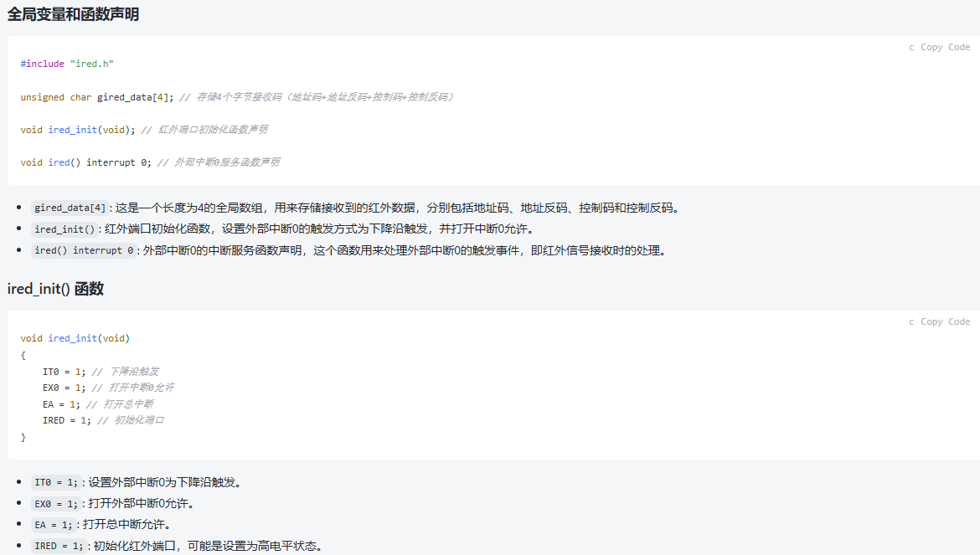Select the gired_data[4] inline code bullet
This screenshot has width=980, height=555.
pos(70,208)
